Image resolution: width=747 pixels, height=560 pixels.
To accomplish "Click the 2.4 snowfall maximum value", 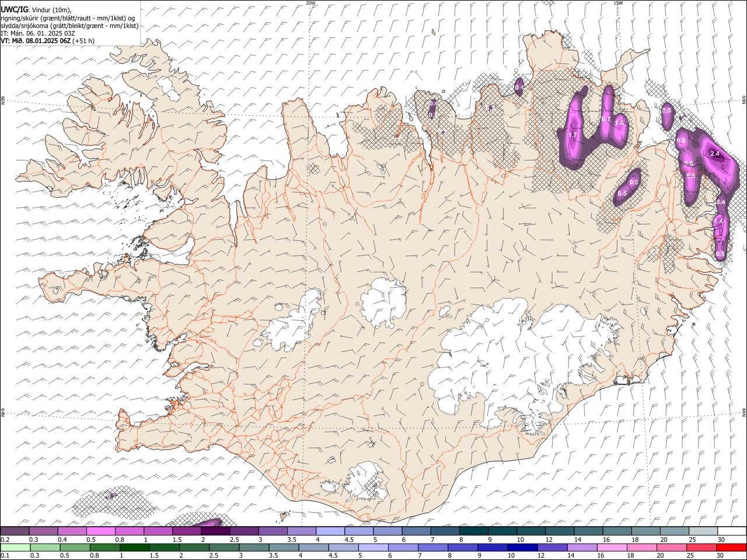I will click(715, 154).
